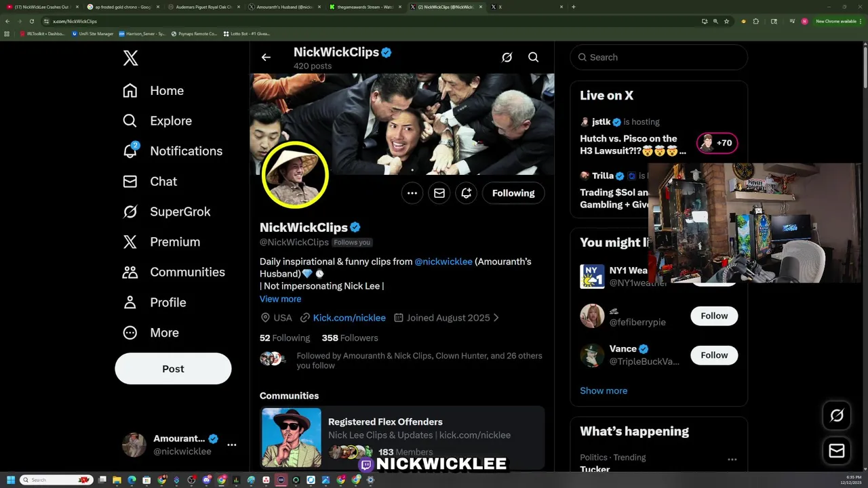View the 52 Following list
This screenshot has height=488, width=868.
(284, 338)
